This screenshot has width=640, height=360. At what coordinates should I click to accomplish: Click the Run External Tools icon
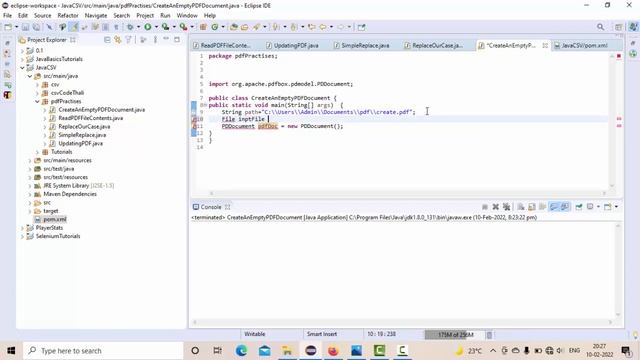click(183, 27)
